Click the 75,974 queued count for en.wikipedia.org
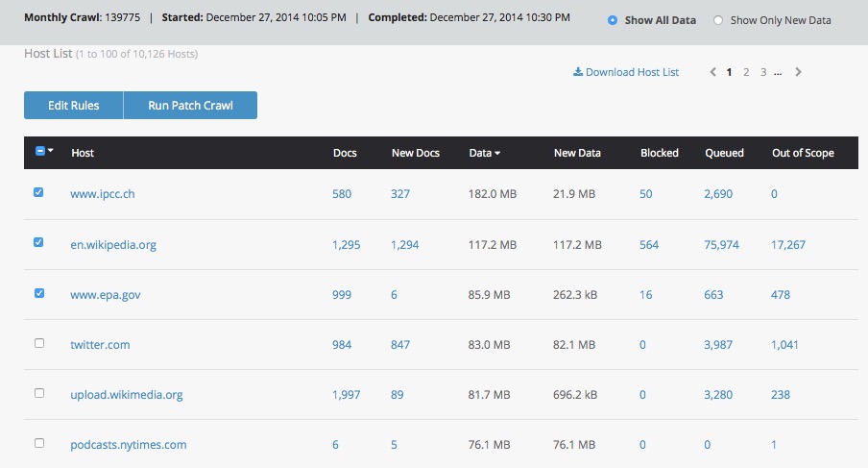 (x=722, y=245)
